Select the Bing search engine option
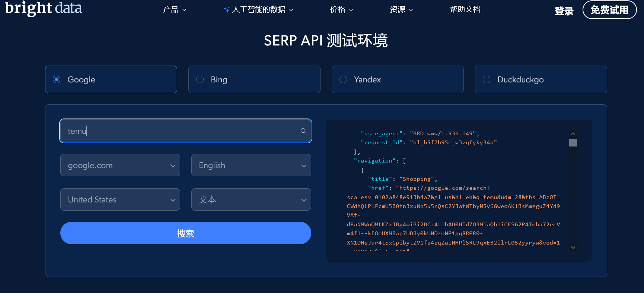644x293 pixels. pos(254,79)
